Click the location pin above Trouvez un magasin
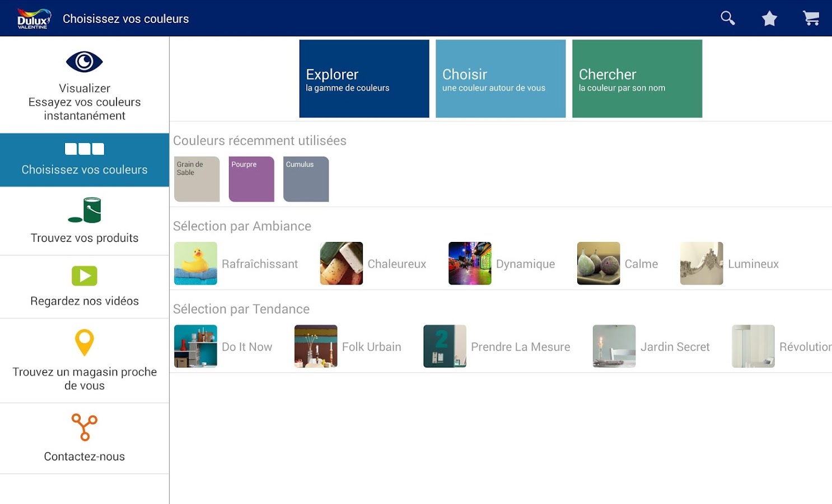The image size is (832, 504). [85, 343]
